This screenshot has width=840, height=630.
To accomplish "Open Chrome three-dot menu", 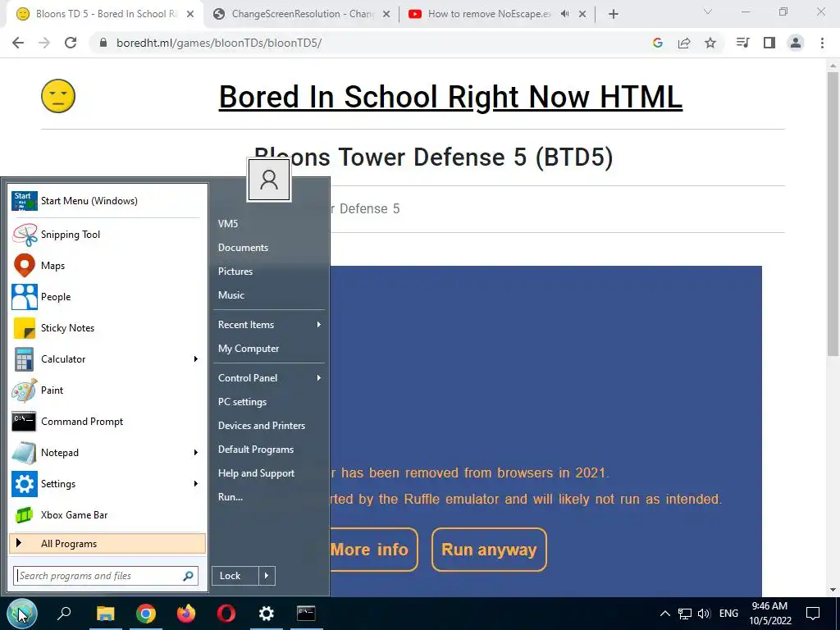I will [822, 43].
